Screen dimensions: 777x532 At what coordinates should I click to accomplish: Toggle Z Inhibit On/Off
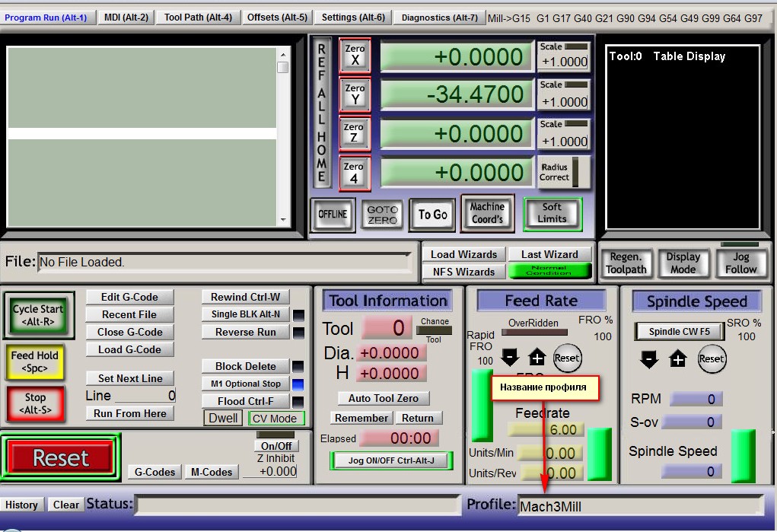click(276, 446)
